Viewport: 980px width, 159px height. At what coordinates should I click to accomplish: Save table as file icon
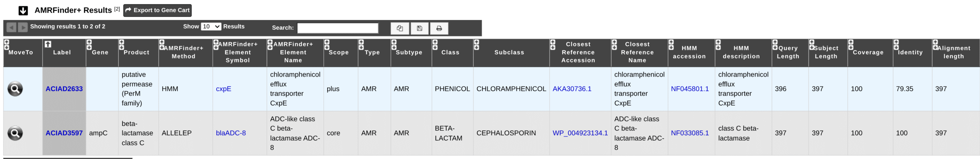pyautogui.click(x=420, y=28)
